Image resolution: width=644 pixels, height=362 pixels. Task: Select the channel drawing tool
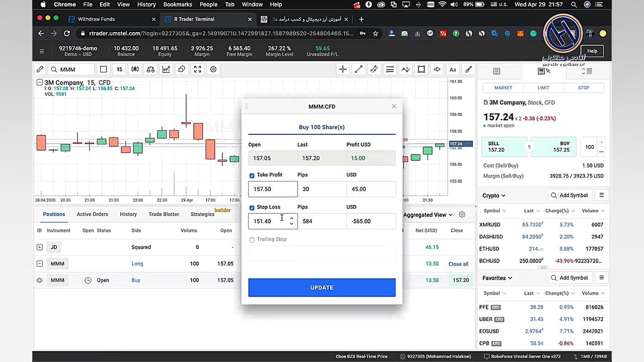[x=374, y=69]
